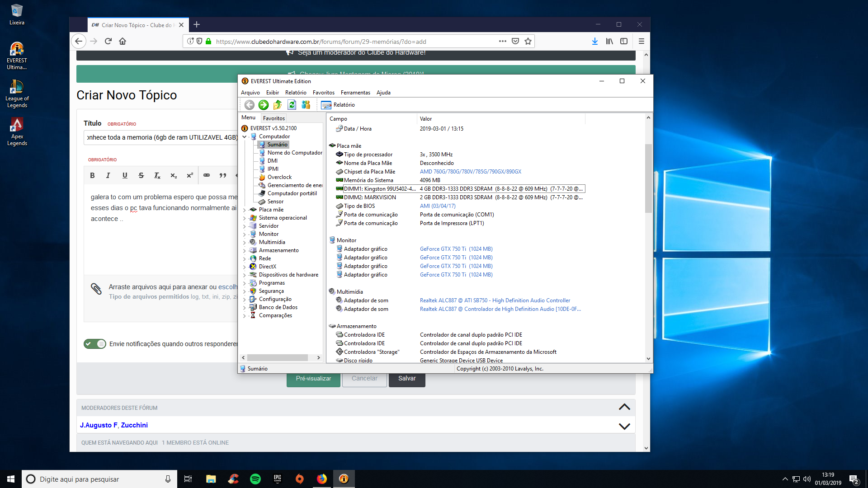Open Firefox page actions ellipsis
This screenshot has height=488, width=868.
503,41
